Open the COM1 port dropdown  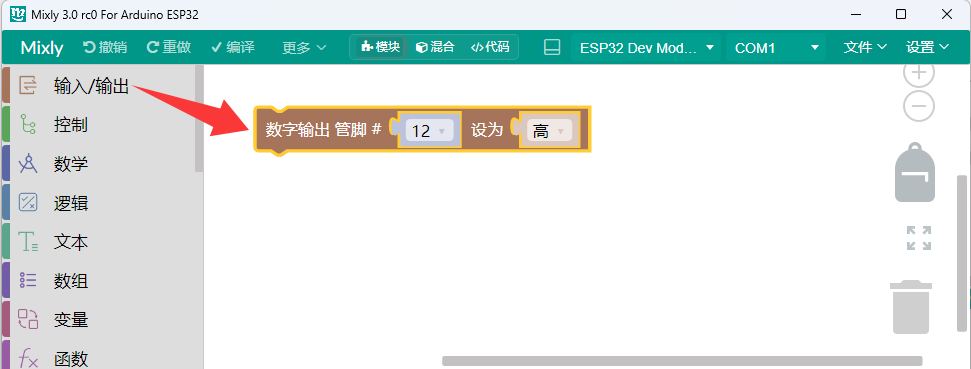coord(777,48)
